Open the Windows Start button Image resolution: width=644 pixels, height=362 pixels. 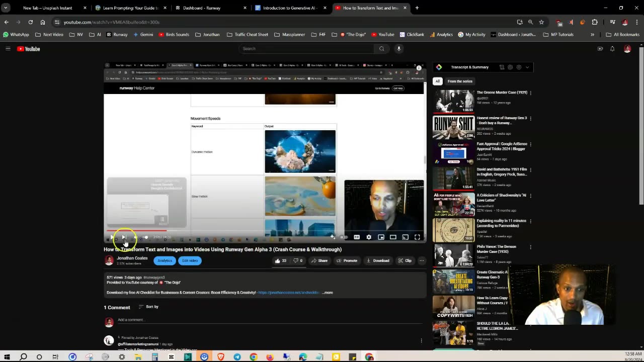(x=7, y=357)
